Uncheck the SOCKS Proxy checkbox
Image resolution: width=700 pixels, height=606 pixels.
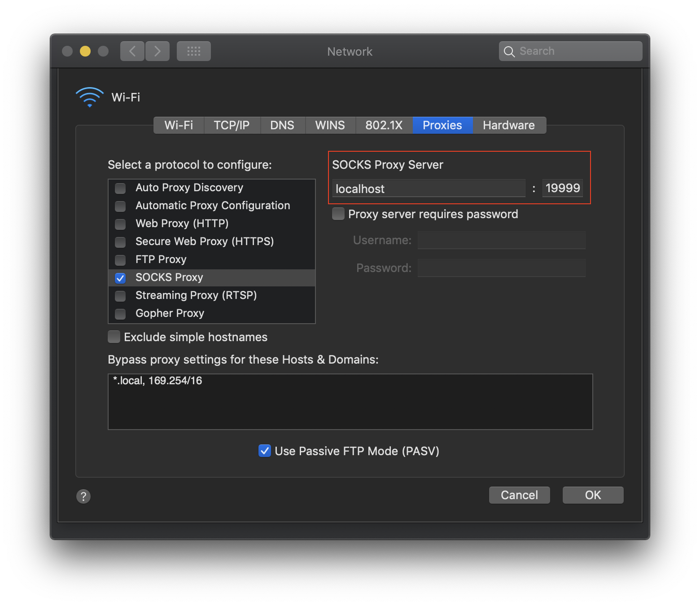click(120, 278)
